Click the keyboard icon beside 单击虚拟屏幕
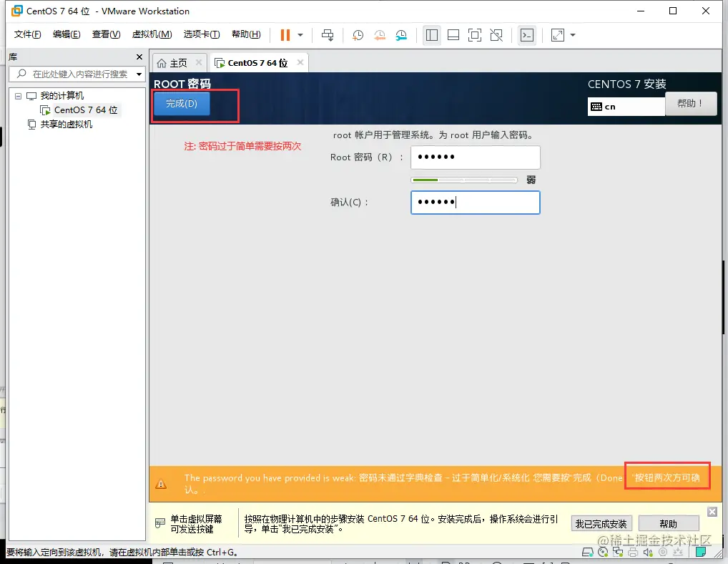728x564 pixels. 159,523
